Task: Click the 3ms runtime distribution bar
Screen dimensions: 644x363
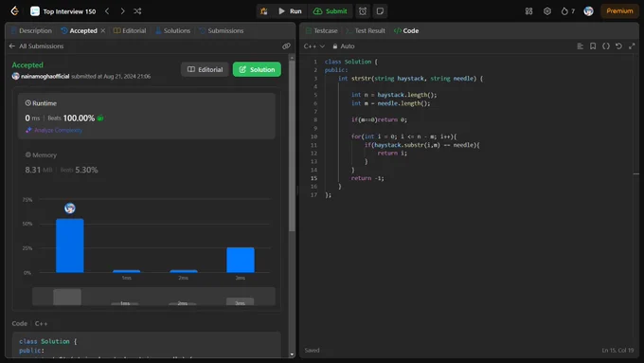Action: (241, 260)
